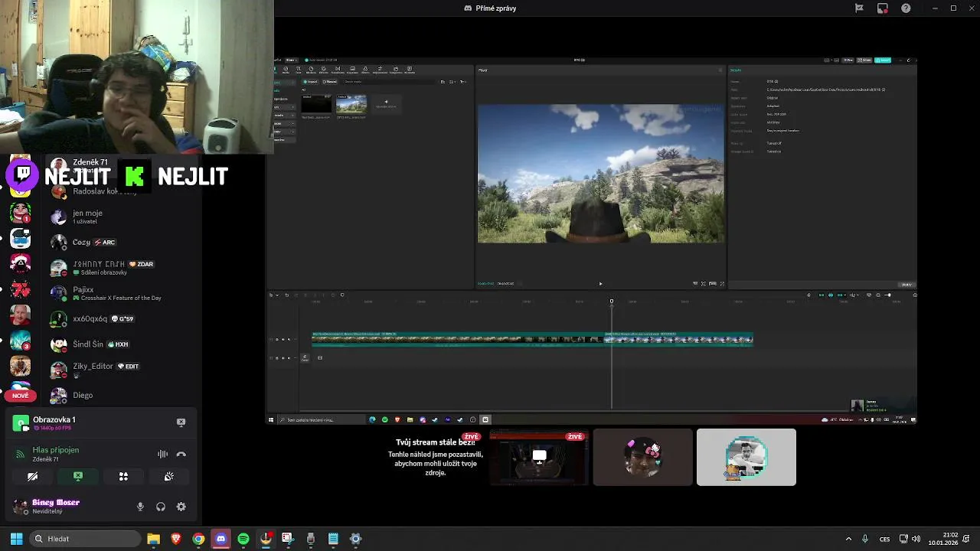Switch CES keyboard language indicator
The width and height of the screenshot is (980, 551).
885,539
